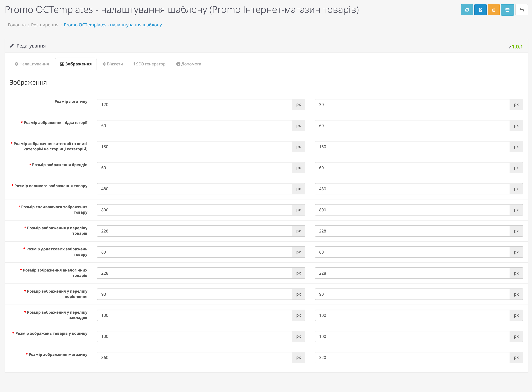Click the logo width field containing 120
The width and height of the screenshot is (532, 392).
tap(194, 105)
